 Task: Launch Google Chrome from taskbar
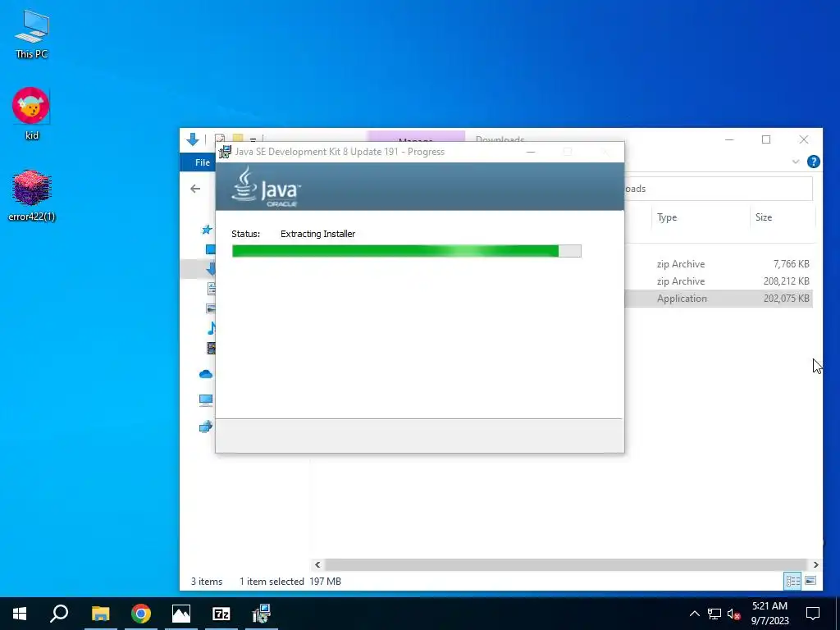[141, 614]
